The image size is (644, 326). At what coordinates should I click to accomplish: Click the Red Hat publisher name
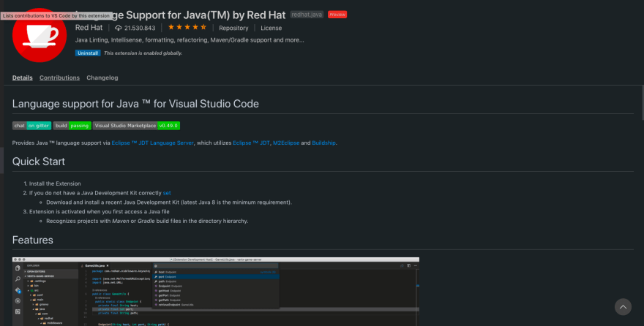(89, 28)
